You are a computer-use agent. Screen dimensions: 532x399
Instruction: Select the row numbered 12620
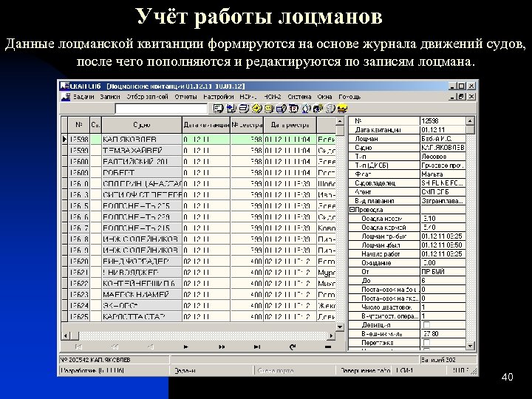pos(199,261)
